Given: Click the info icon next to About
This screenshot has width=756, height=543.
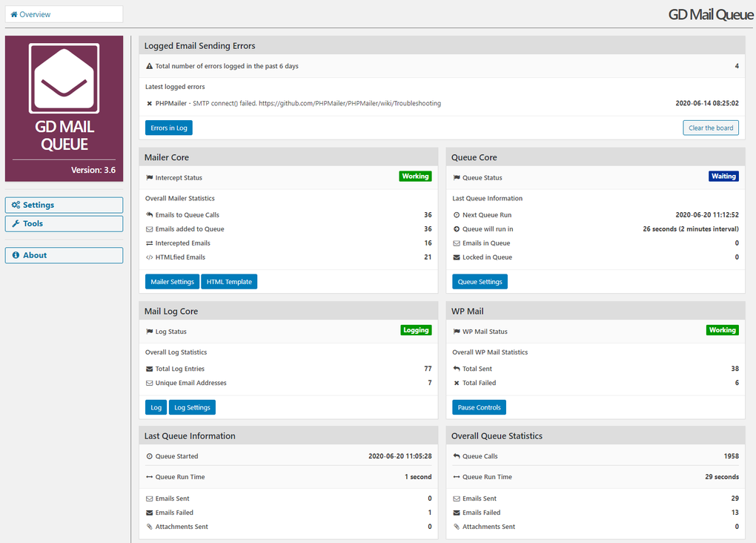Looking at the screenshot, I should 15,255.
